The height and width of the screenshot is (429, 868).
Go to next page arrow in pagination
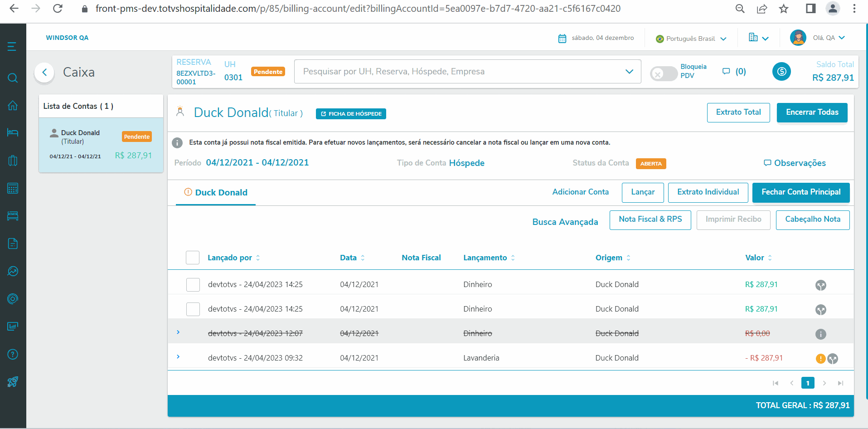[824, 383]
